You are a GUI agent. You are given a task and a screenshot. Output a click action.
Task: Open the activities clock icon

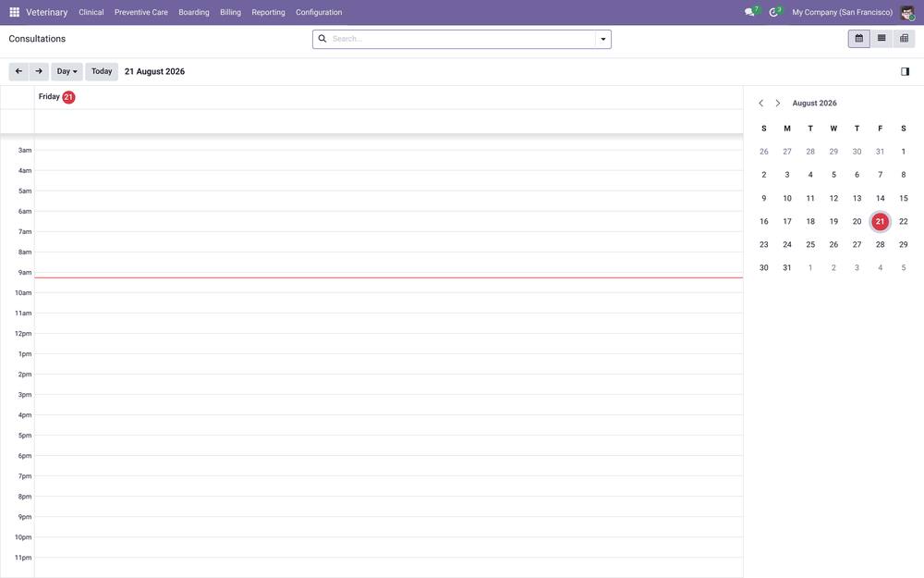(x=773, y=12)
